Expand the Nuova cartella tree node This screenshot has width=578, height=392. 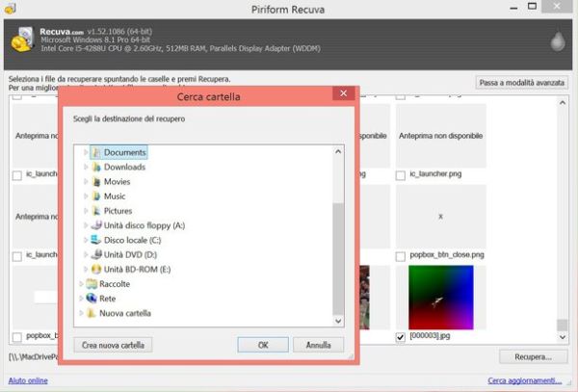pyautogui.click(x=81, y=313)
